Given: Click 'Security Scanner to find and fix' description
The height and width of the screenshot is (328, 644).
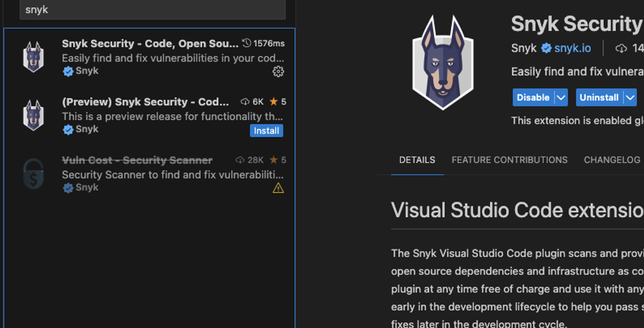Looking at the screenshot, I should pos(173,175).
